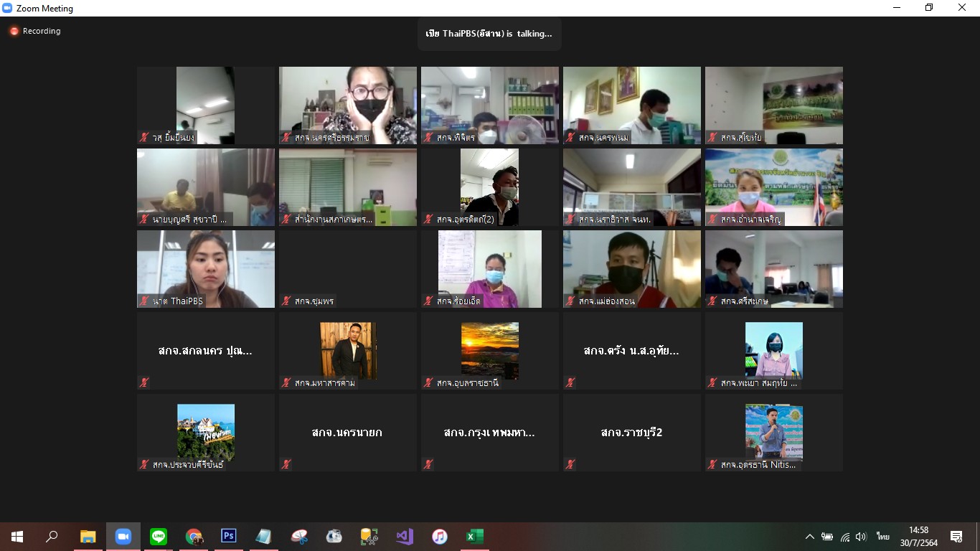980x551 pixels.
Task: Open Google Chrome from the taskbar
Action: coord(194,537)
